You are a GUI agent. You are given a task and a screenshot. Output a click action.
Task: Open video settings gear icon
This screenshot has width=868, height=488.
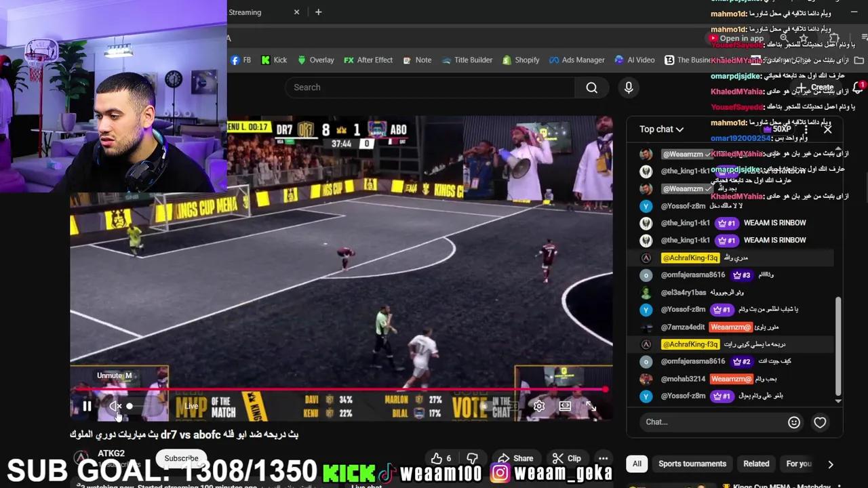pyautogui.click(x=539, y=406)
